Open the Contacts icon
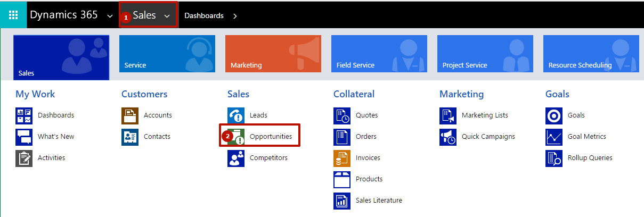The image size is (644, 217). pyautogui.click(x=130, y=137)
